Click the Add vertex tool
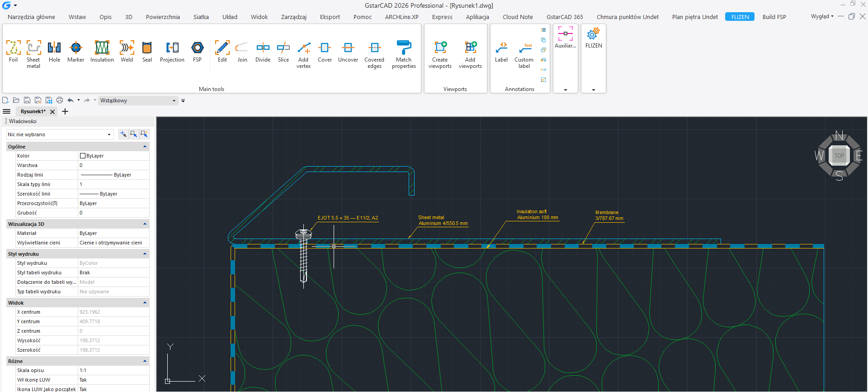Screen dimensions: 868x392 [304, 54]
